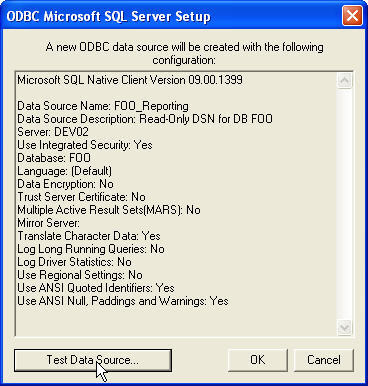368x386 pixels.
Task: Select "Translate Character Data: Yes" line
Action: click(x=89, y=236)
